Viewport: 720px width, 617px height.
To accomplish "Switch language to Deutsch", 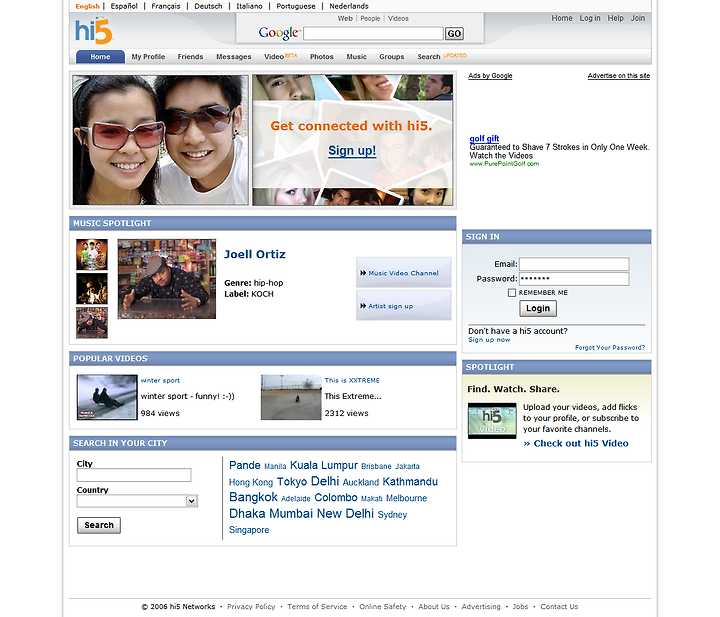I will click(208, 6).
